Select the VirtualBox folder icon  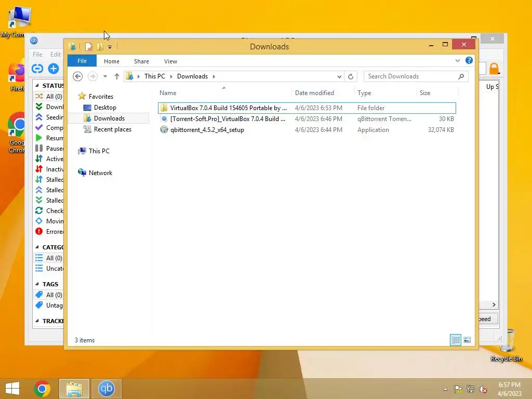[164, 108]
